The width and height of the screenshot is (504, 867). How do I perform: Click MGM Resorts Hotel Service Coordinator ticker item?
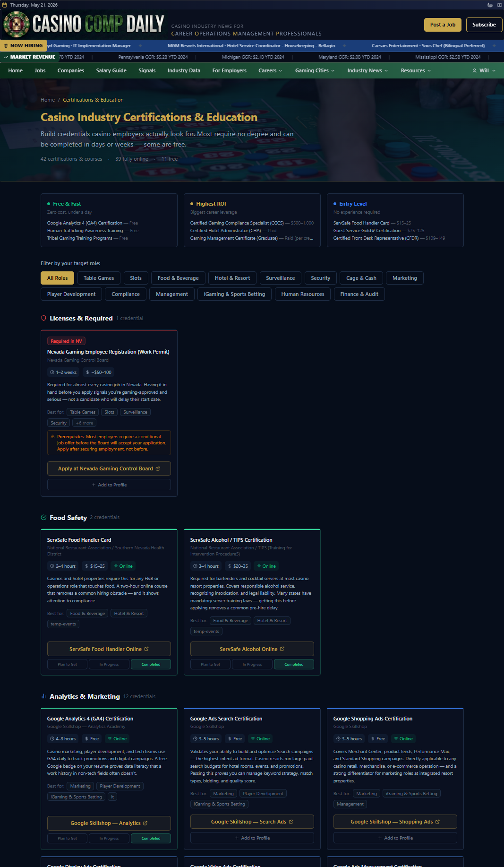[251, 46]
